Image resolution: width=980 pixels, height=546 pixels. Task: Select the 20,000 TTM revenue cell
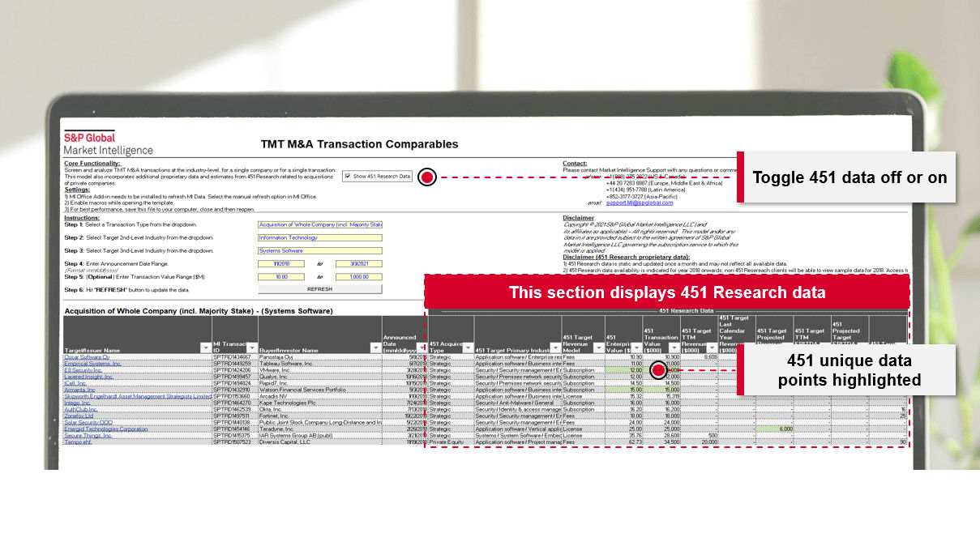(x=700, y=441)
